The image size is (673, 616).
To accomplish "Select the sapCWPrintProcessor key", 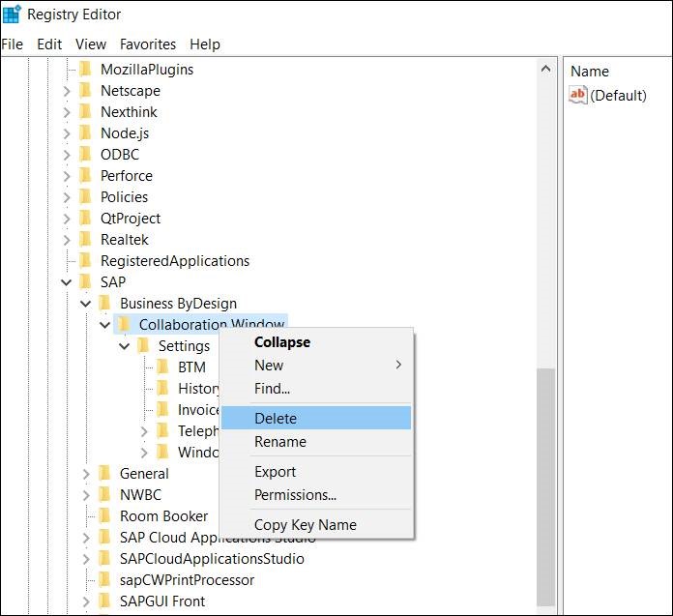I will pyautogui.click(x=188, y=580).
